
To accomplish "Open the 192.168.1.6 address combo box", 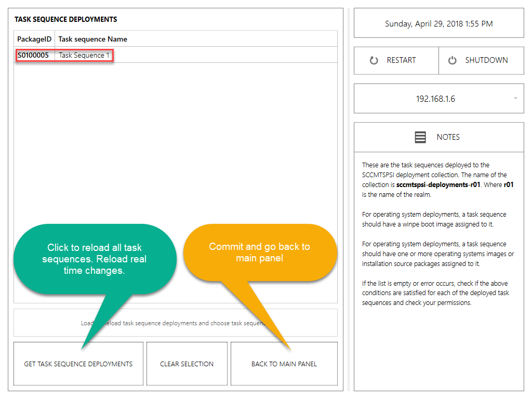I will pos(435,99).
